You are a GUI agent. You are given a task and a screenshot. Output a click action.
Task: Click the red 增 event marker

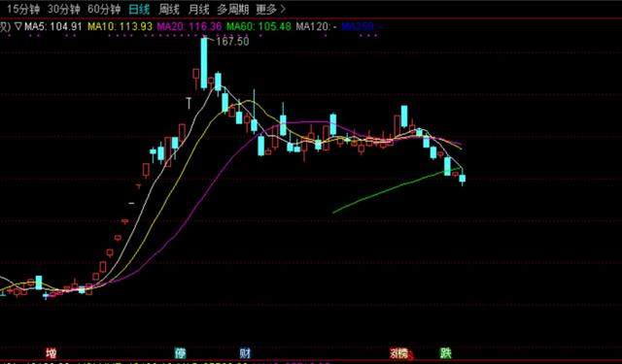pos(52,352)
